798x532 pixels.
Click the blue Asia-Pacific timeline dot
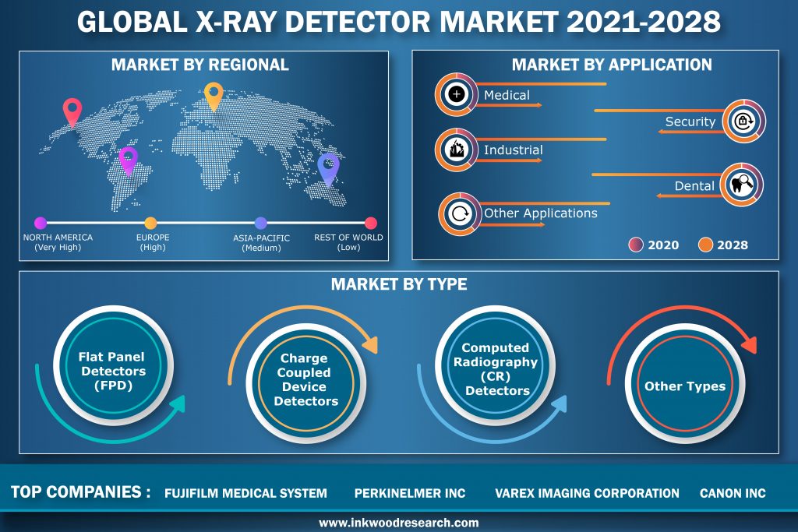(260, 223)
